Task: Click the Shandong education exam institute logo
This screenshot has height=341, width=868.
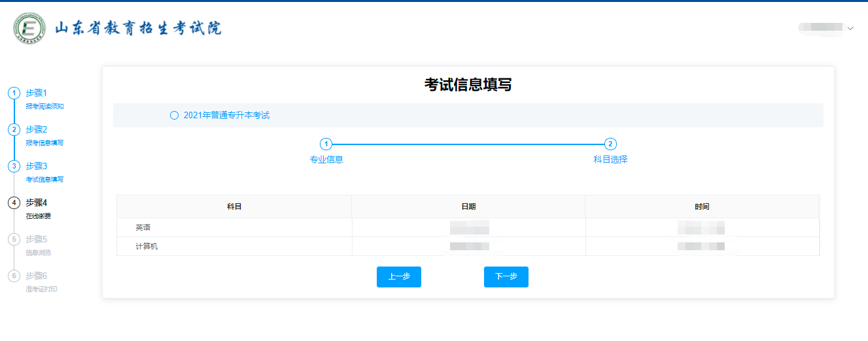Action: (x=30, y=28)
